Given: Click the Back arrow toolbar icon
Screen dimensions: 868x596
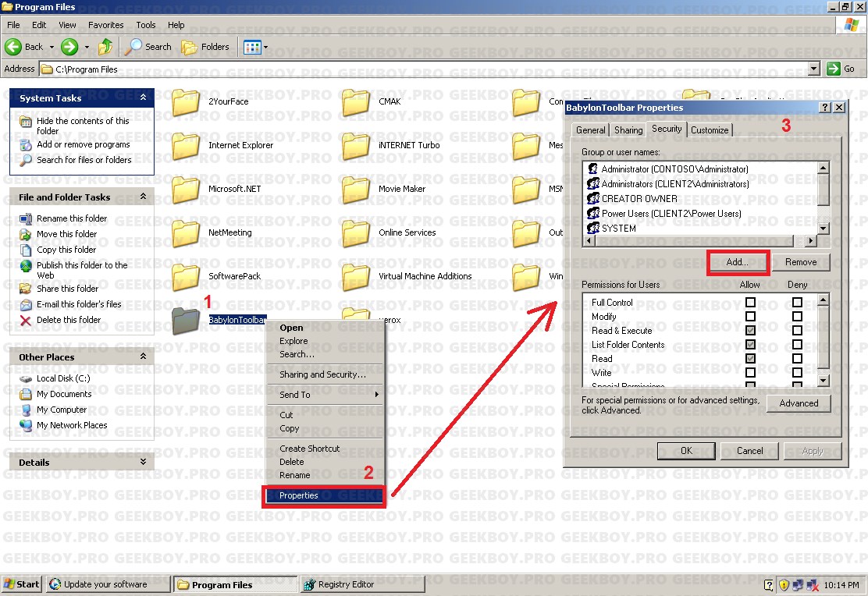Looking at the screenshot, I should click(12, 47).
